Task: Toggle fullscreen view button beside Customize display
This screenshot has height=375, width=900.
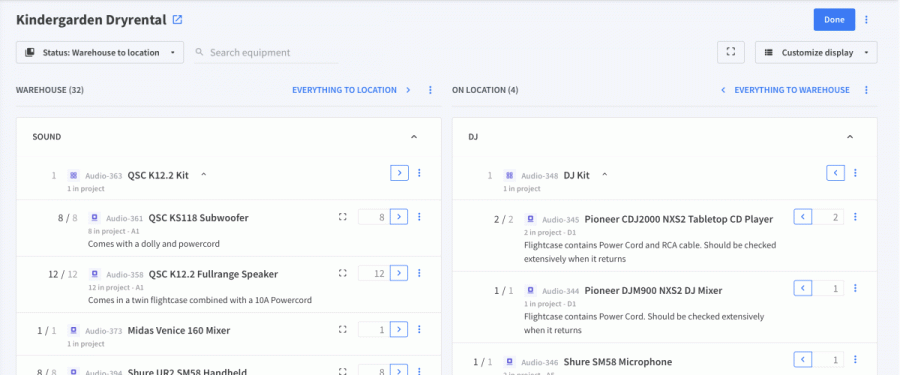Action: (731, 52)
